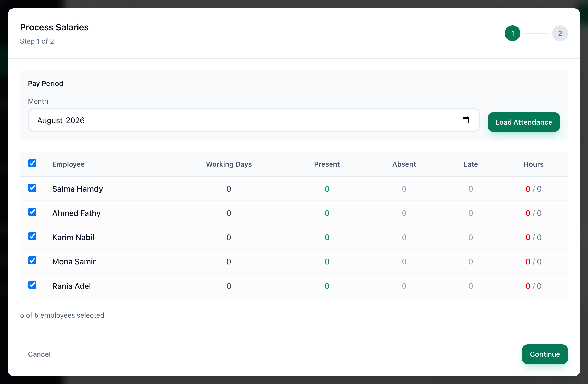588x384 pixels.
Task: Click the Hours column header
Action: click(533, 164)
